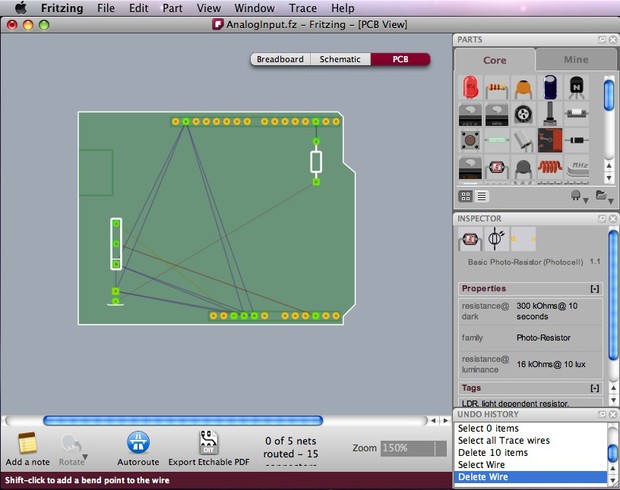Open the Apple menu
The image size is (620, 490).
(21, 8)
